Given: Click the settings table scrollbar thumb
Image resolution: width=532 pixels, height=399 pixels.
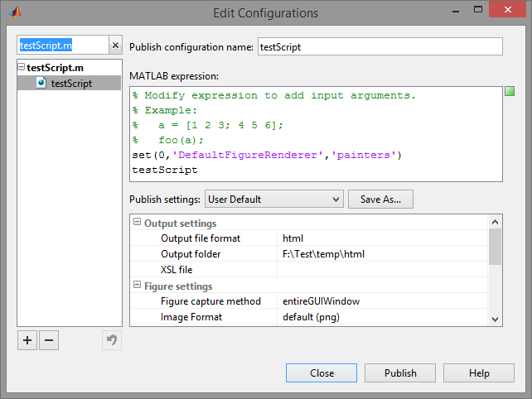Looking at the screenshot, I should [x=495, y=247].
